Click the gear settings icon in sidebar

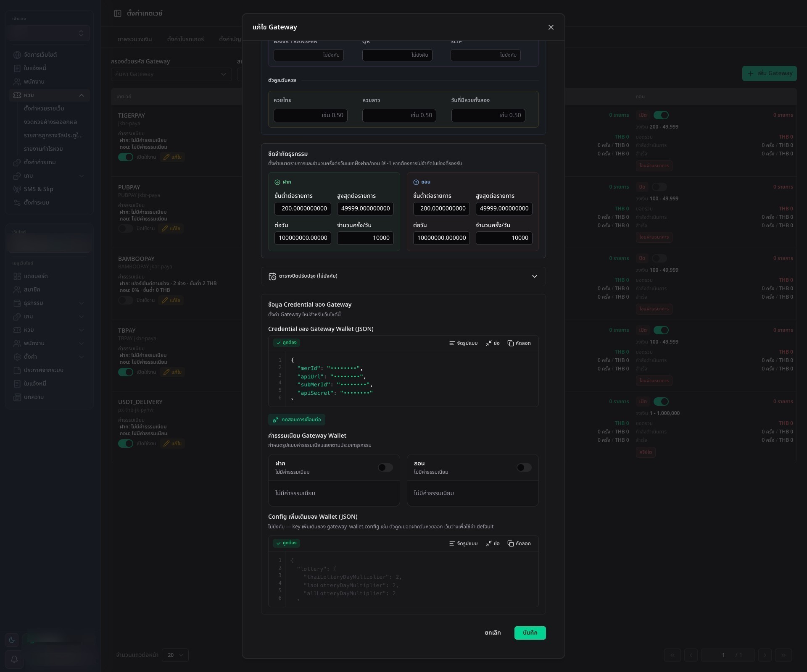click(x=17, y=357)
